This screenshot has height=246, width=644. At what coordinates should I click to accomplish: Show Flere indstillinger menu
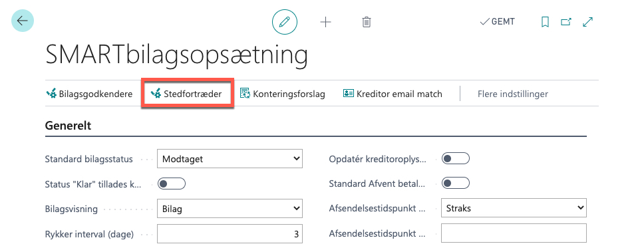[x=512, y=94]
